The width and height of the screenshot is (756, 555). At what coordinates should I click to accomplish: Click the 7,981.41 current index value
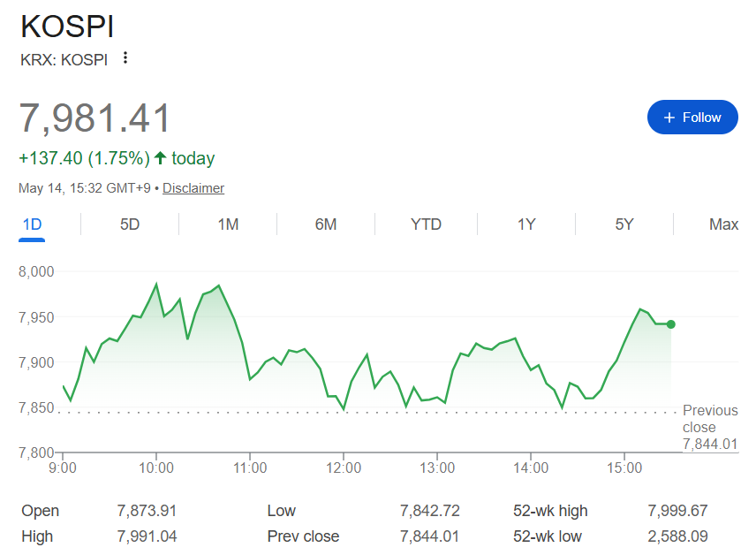click(x=94, y=118)
